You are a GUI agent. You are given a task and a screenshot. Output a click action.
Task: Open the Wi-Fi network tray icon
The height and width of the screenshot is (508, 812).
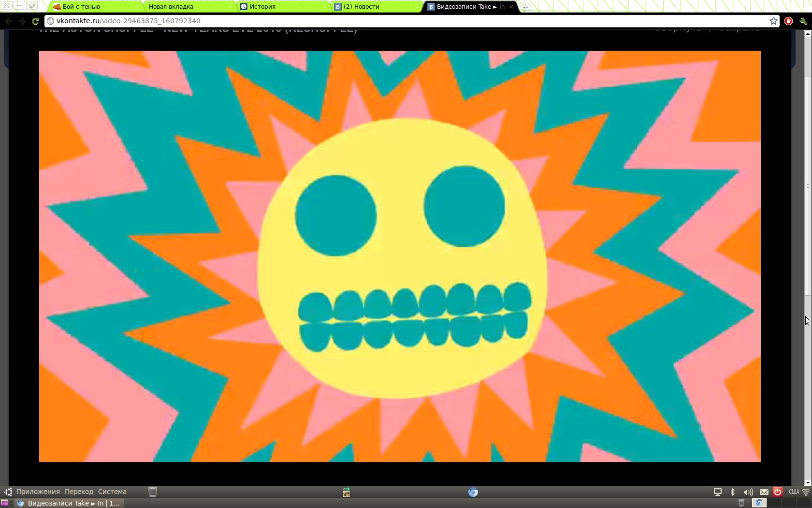click(806, 492)
